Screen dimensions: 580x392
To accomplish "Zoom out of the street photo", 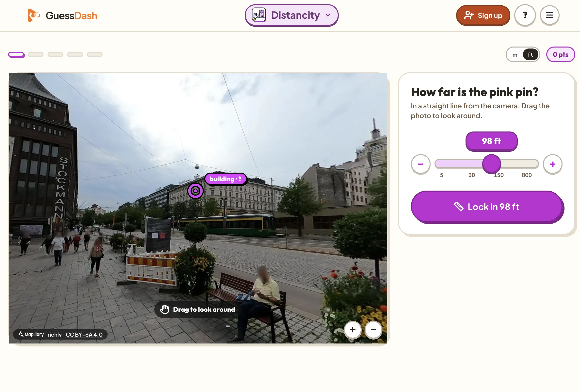I will tap(373, 330).
